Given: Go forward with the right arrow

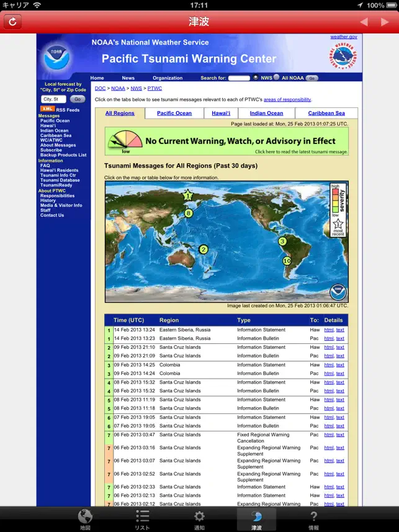Looking at the screenshot, I should click(384, 22).
